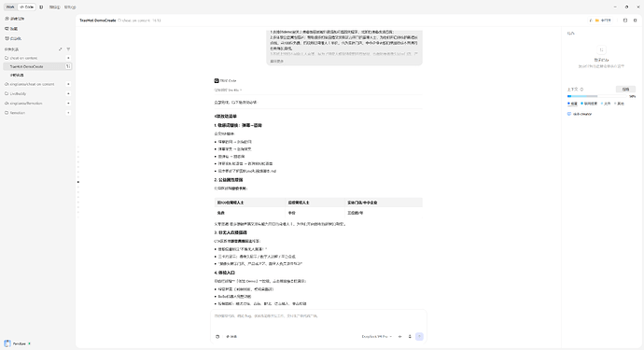The width and height of the screenshot is (644, 350).
Task: Click the attach icon in chat input
Action: (217, 336)
